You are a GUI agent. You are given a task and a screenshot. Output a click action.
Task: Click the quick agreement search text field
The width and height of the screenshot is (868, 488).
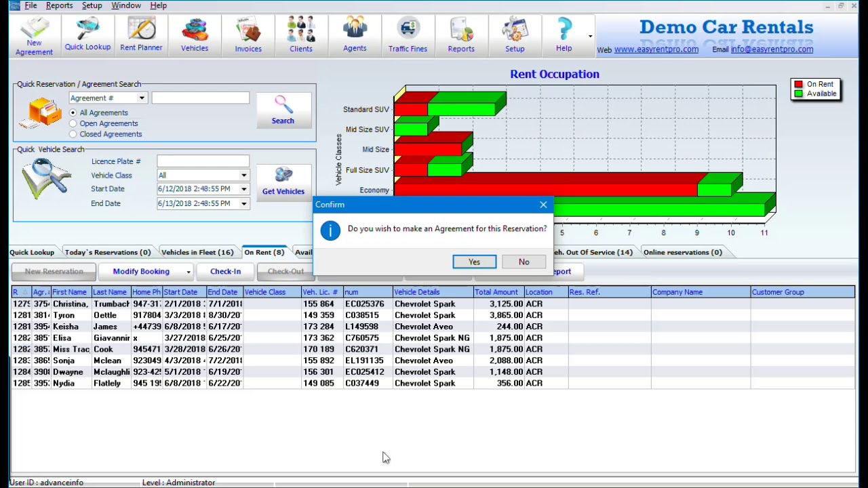click(201, 98)
